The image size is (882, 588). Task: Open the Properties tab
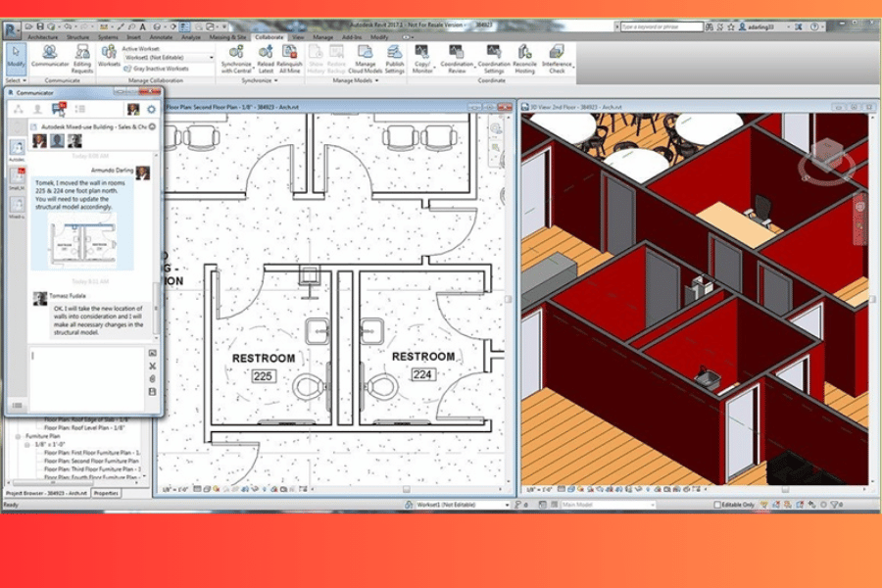[x=106, y=493]
